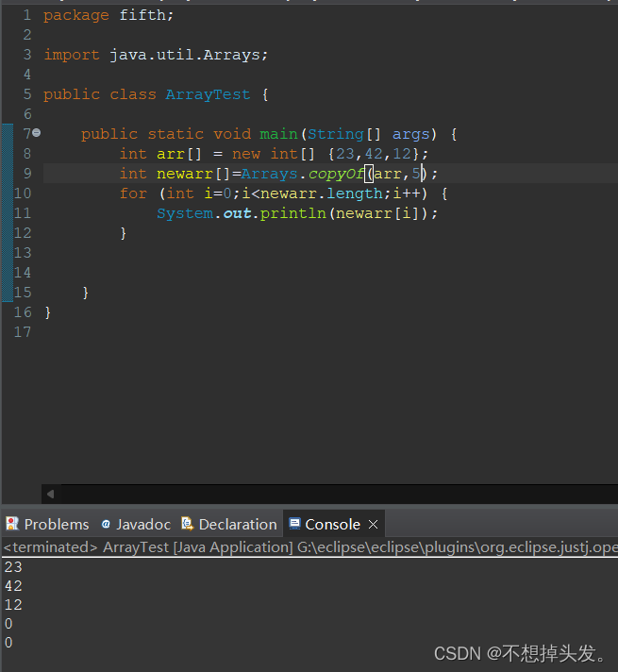Click line number 9 in the gutter

coord(27,174)
